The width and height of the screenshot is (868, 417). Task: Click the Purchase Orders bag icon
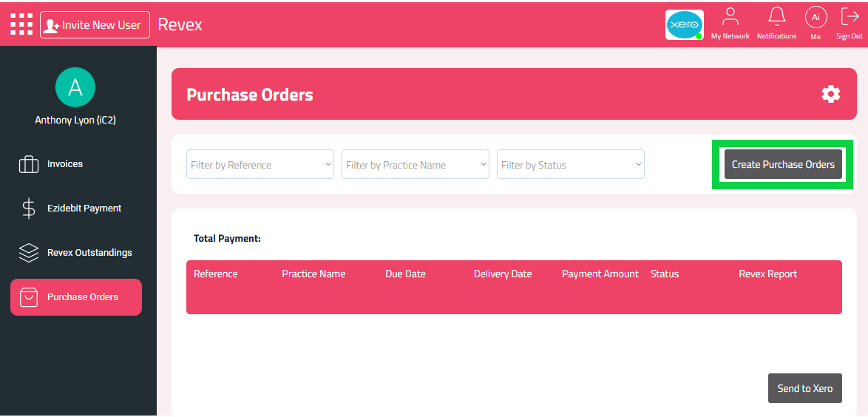(x=29, y=297)
